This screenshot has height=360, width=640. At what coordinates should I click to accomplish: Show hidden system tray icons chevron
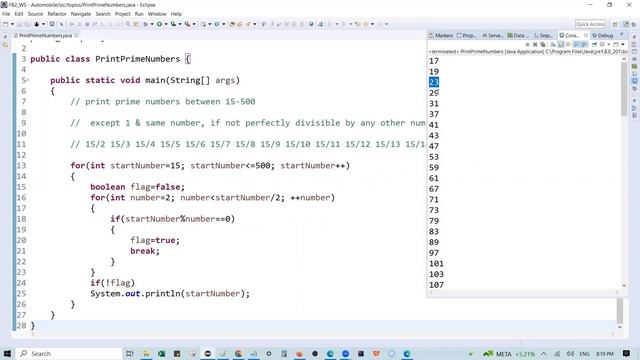coord(544,354)
